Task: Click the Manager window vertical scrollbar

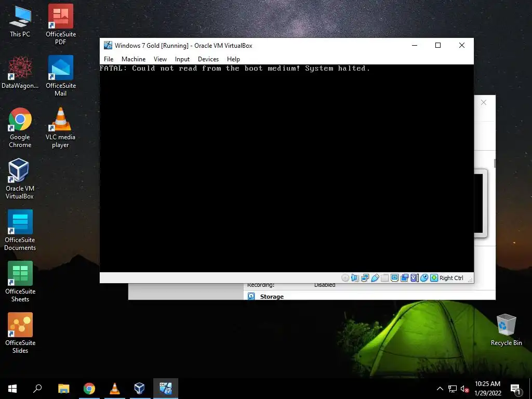Action: coord(495,164)
